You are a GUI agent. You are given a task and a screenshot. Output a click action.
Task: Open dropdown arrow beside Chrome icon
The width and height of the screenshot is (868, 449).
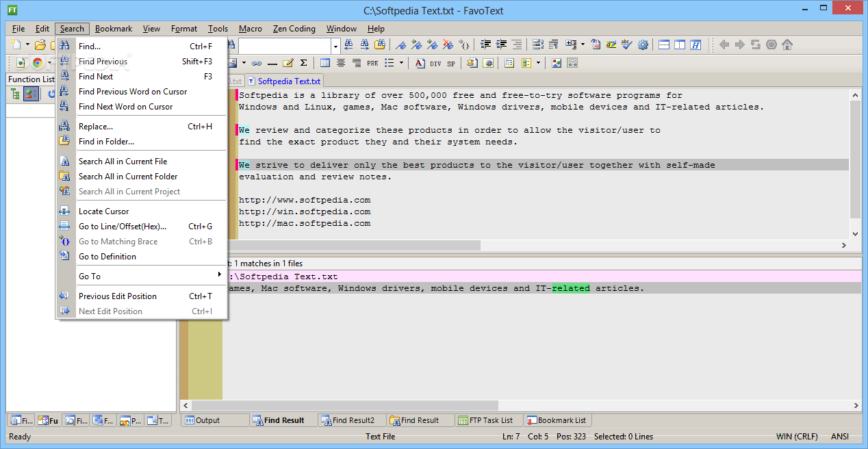49,63
